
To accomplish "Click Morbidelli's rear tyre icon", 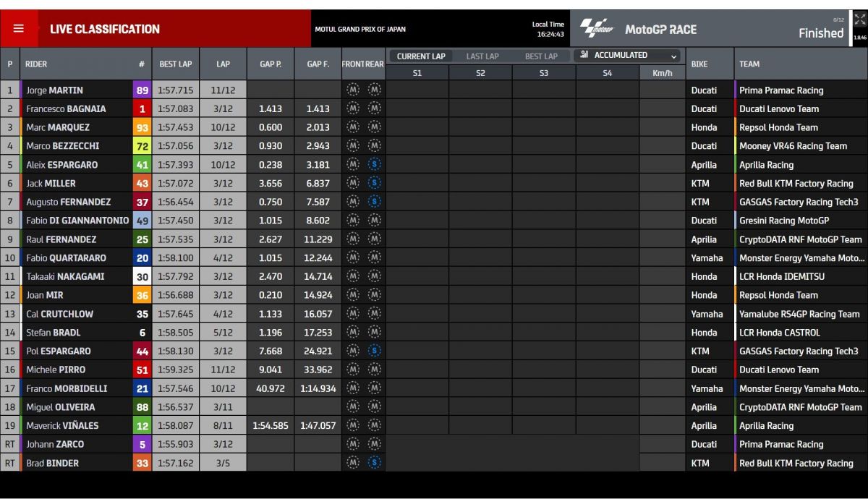I will (x=374, y=388).
